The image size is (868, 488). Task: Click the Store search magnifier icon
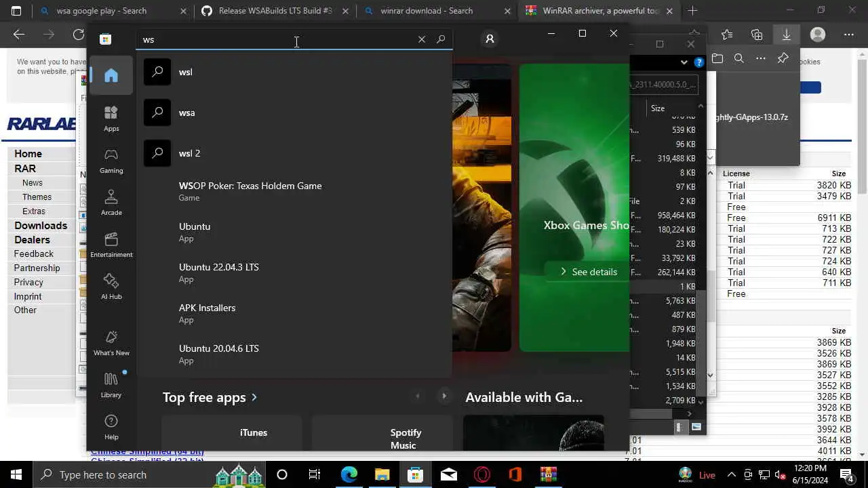441,39
